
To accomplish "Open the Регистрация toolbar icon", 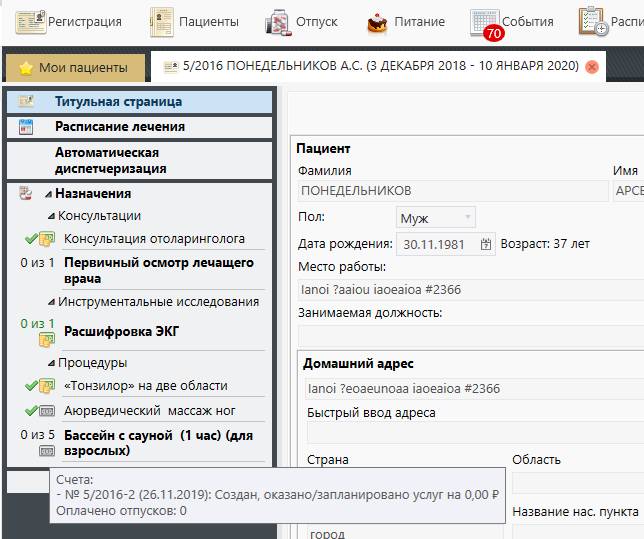I will tap(30, 21).
